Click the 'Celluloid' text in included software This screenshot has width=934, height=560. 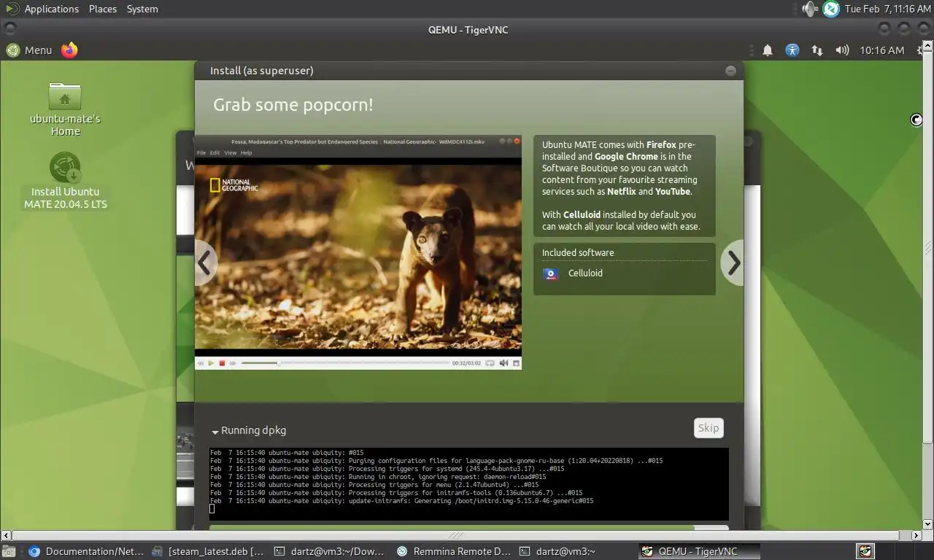point(585,273)
